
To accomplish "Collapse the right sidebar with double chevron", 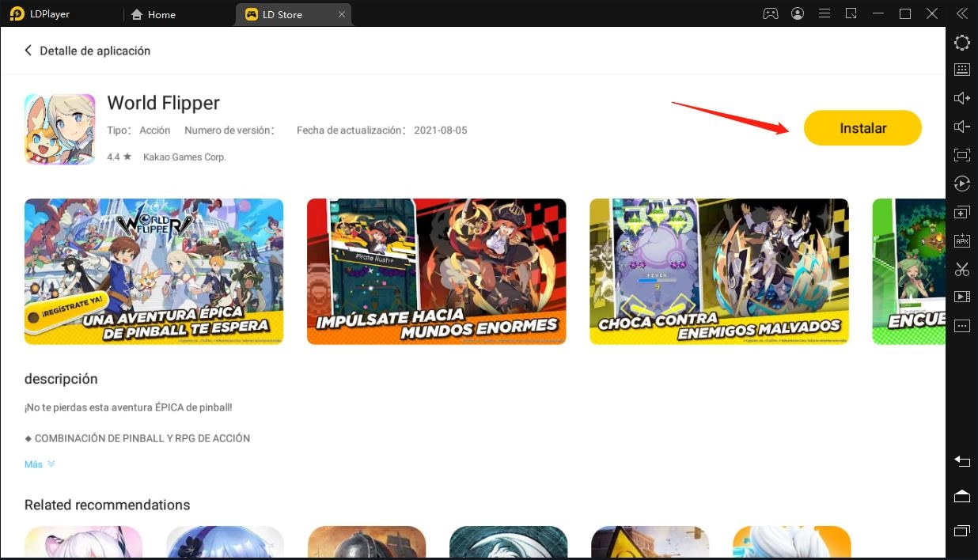I will [962, 14].
